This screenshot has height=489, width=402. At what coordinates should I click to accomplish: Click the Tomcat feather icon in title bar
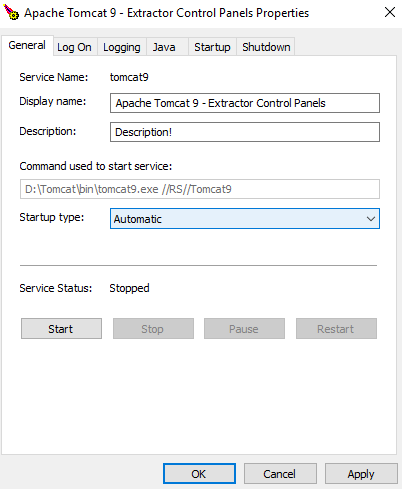(12, 12)
